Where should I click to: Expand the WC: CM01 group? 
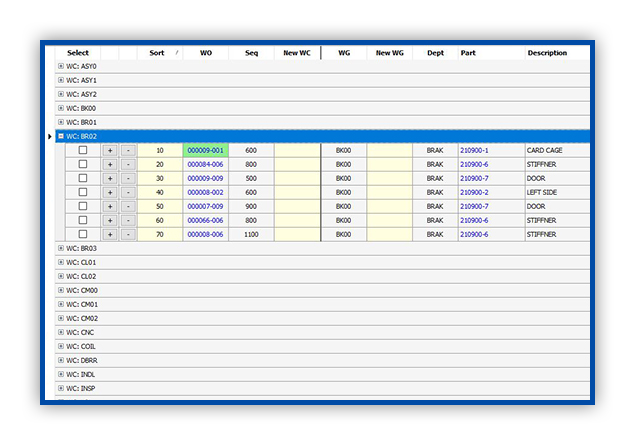[61, 304]
